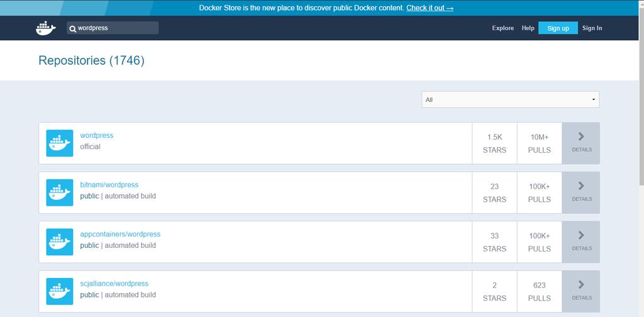Click the search magnifier icon
The height and width of the screenshot is (317, 644).
click(x=73, y=29)
